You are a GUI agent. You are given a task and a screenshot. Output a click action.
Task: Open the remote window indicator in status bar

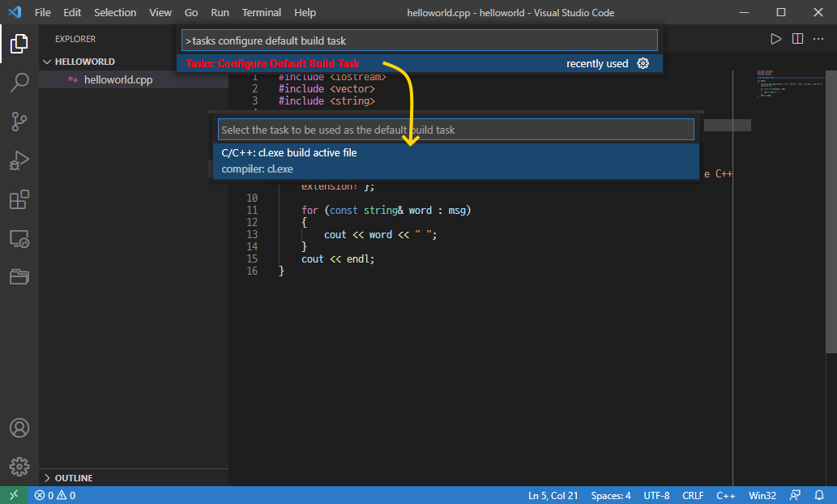pos(14,495)
